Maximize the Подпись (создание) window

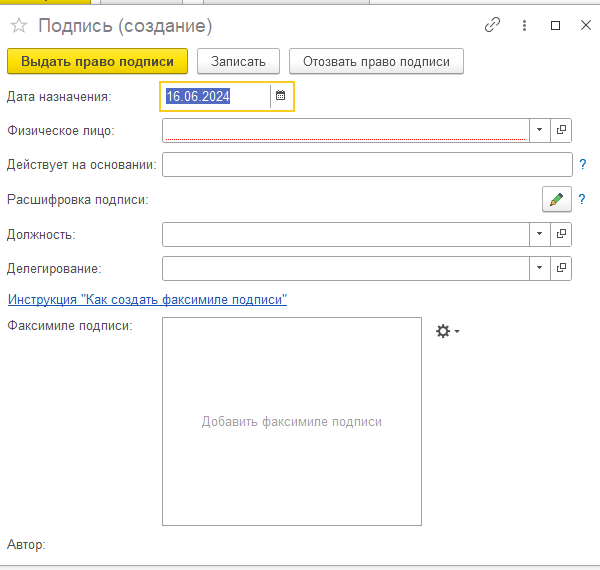tap(555, 26)
